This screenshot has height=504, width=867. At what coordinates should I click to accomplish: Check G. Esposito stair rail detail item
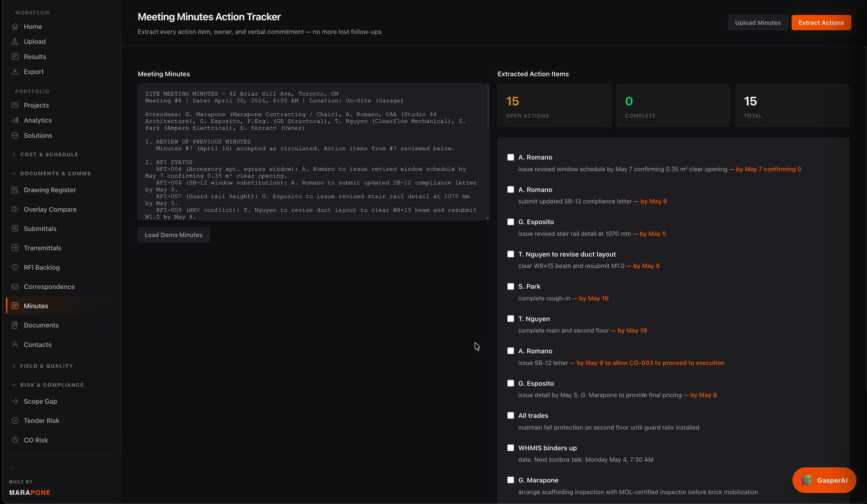point(510,222)
